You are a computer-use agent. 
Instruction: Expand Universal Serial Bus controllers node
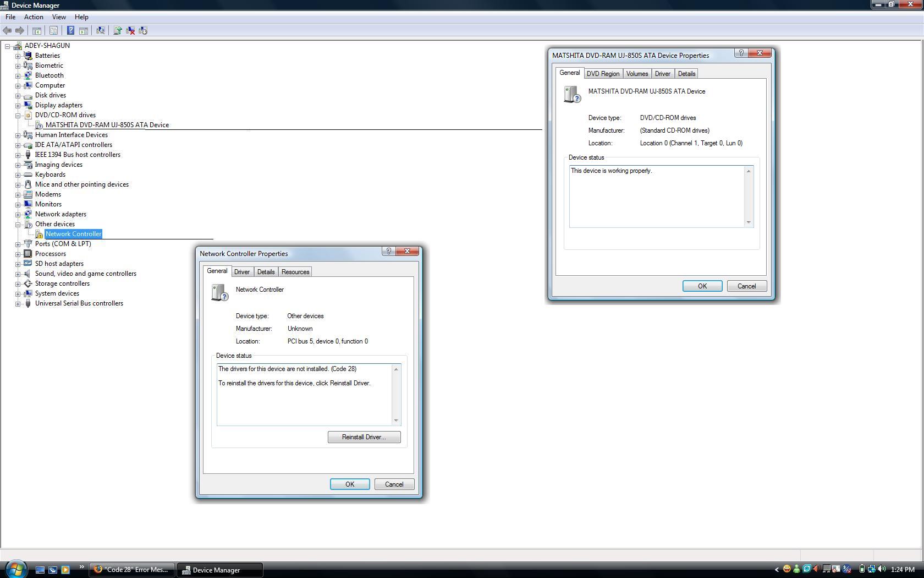(18, 303)
